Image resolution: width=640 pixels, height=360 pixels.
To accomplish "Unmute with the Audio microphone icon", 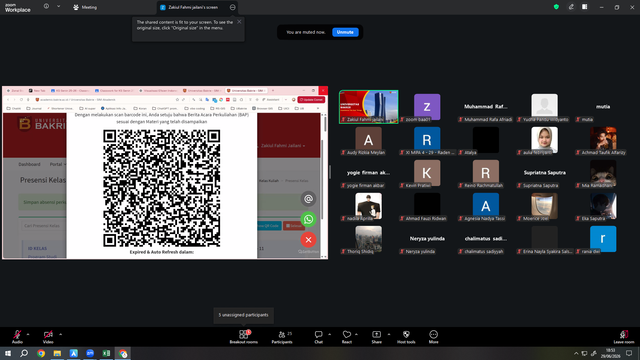I will point(17,334).
